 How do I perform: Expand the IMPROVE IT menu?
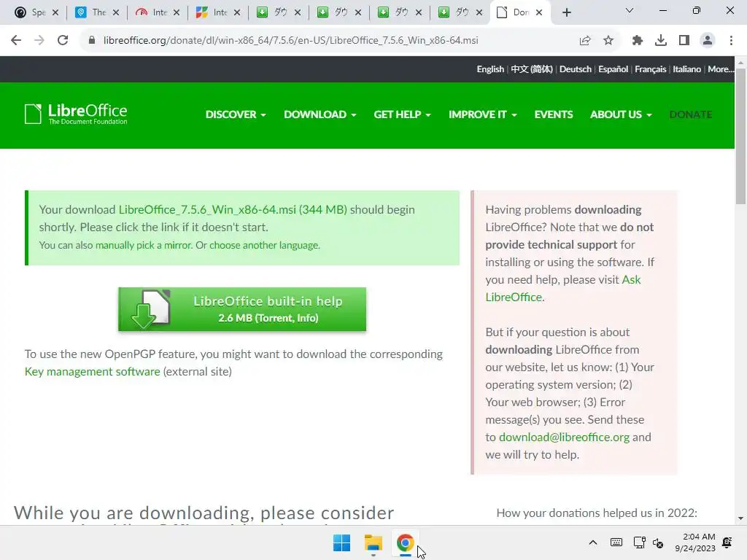482,114
